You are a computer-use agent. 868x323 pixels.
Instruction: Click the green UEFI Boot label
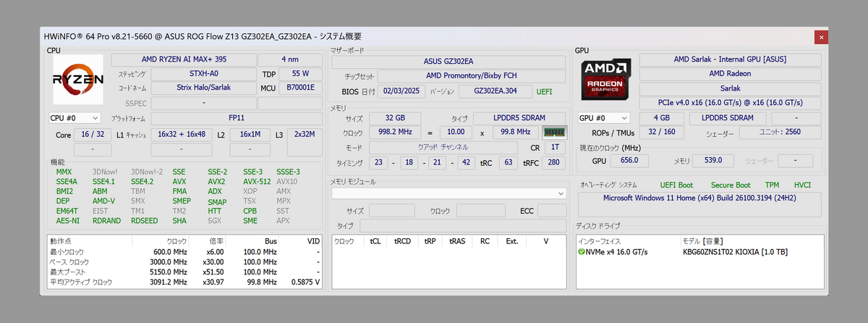coord(676,185)
